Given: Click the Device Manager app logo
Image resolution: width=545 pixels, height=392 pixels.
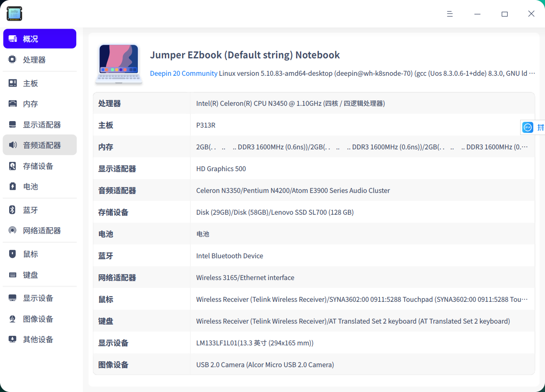Looking at the screenshot, I should point(14,14).
